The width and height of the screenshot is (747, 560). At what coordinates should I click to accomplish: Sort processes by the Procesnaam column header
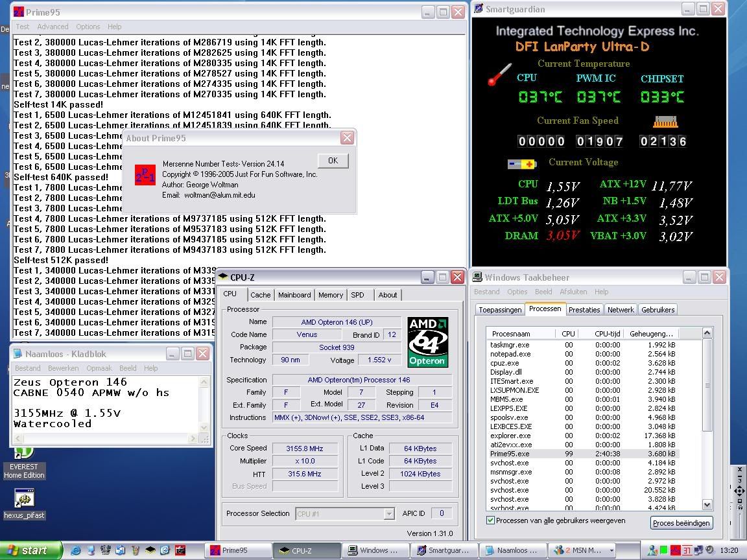point(521,333)
